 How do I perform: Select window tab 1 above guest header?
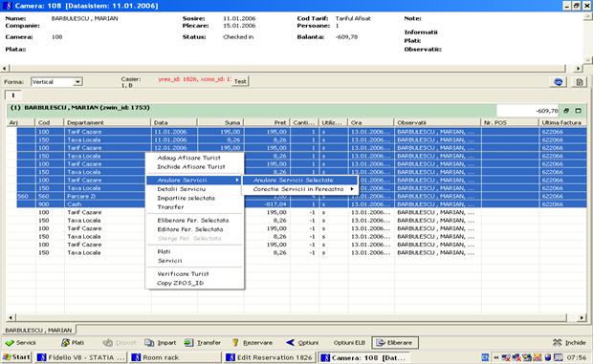pyautogui.click(x=12, y=96)
